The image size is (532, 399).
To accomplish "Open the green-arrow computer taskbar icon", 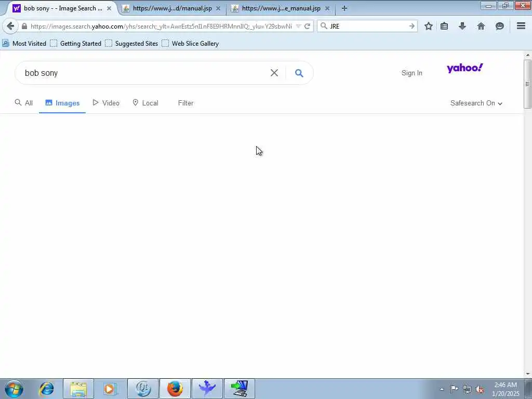I will pos(239,389).
